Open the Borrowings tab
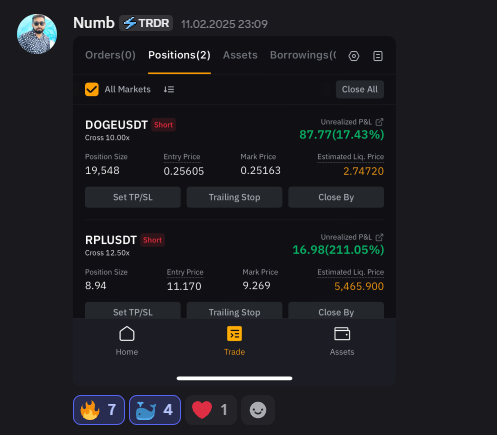Screen dimensions: 497x435 click(303, 55)
